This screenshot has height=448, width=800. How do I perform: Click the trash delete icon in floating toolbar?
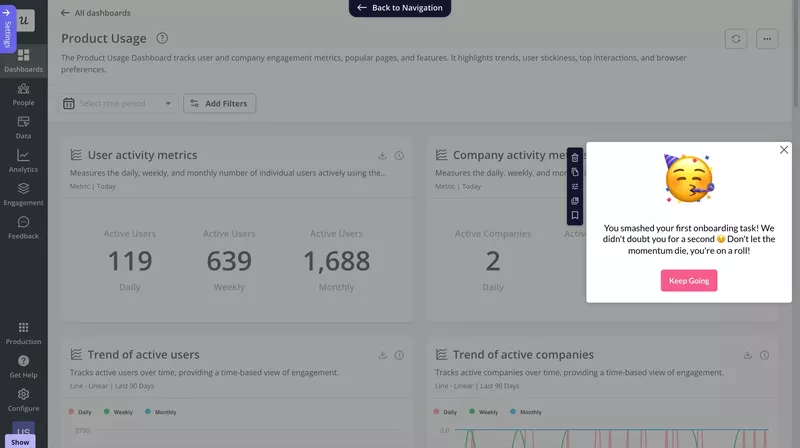(x=575, y=158)
